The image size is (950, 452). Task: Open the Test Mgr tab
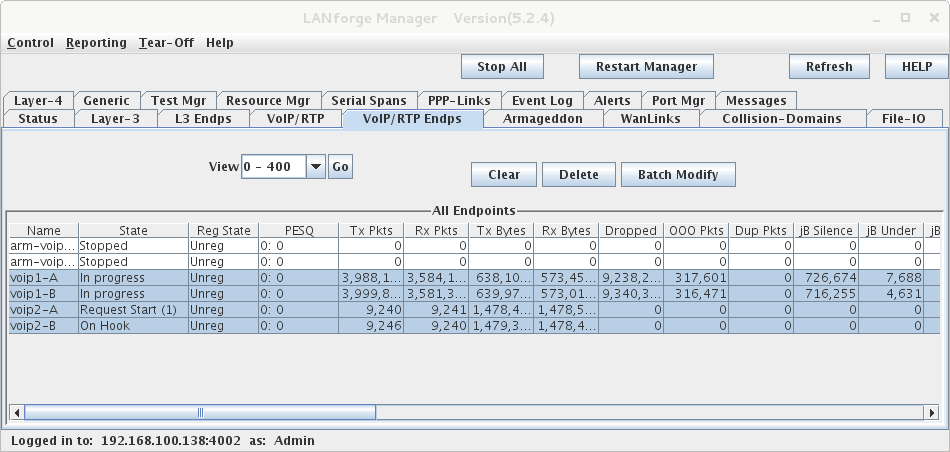(178, 101)
